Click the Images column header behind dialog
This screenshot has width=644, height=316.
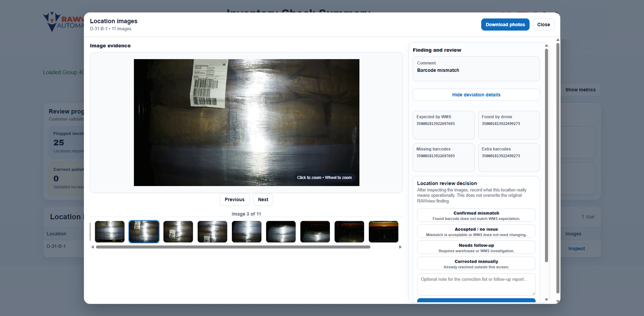click(x=573, y=234)
